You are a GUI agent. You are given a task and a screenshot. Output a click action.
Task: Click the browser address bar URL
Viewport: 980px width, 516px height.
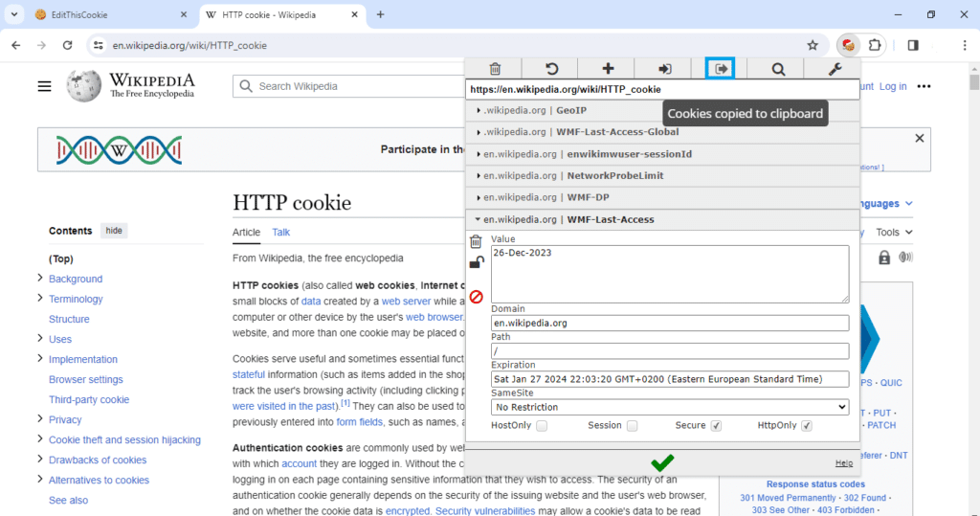[189, 45]
